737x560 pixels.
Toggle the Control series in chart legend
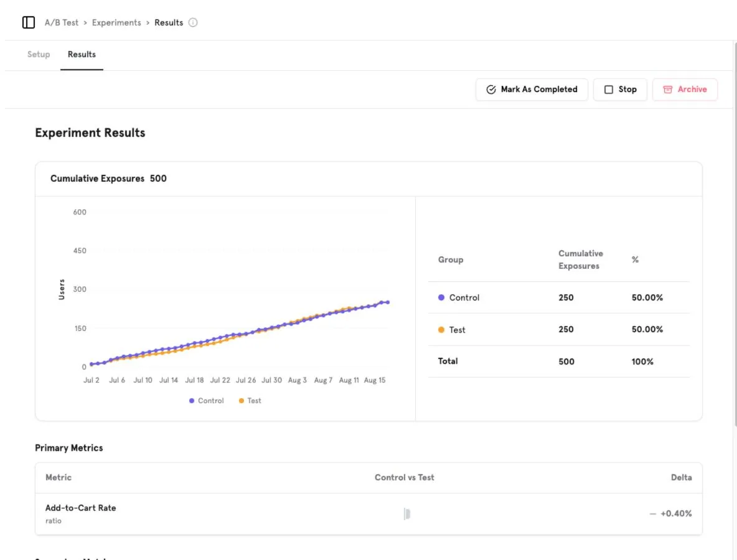206,401
